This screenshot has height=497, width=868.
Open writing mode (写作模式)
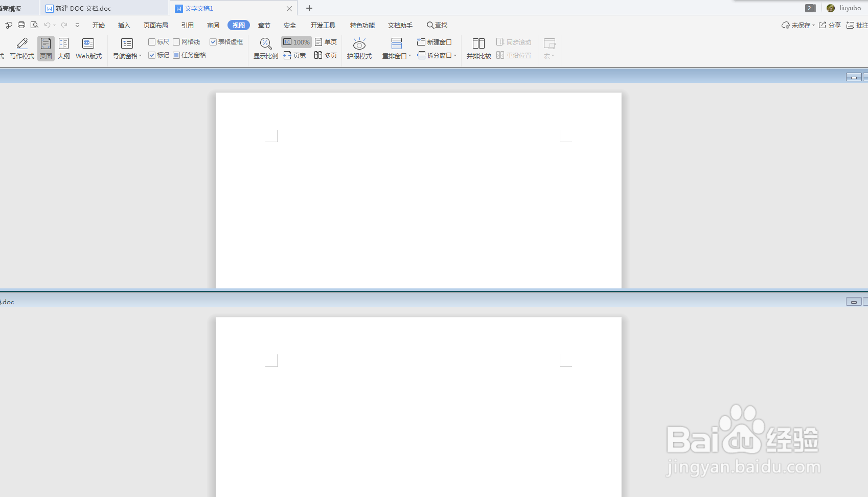coord(22,49)
